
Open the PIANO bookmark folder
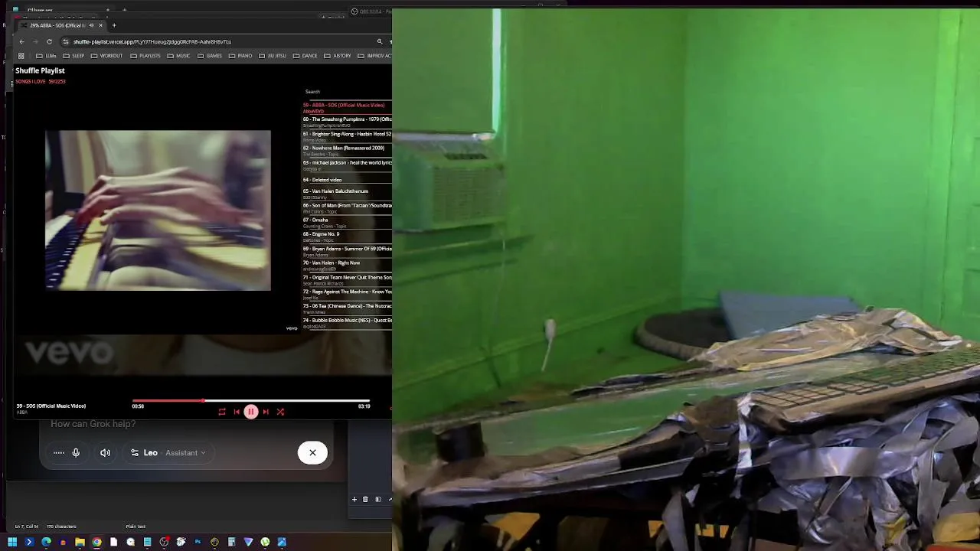[240, 56]
